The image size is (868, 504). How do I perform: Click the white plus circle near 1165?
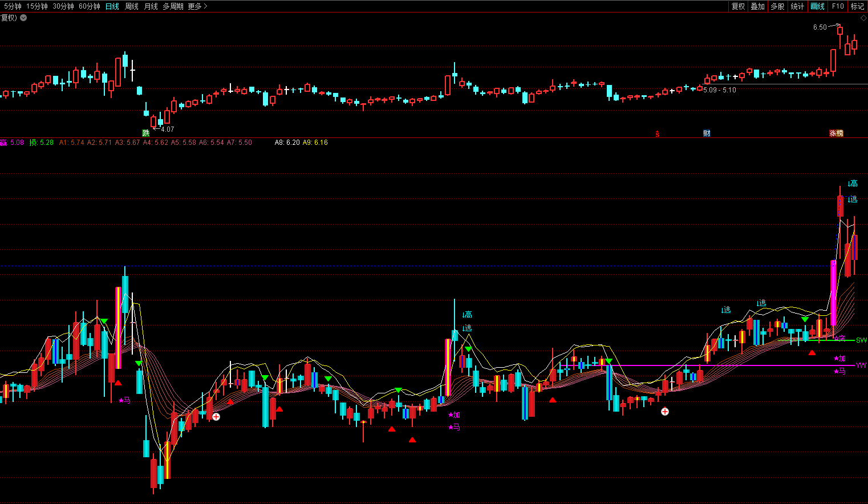pyautogui.click(x=664, y=412)
